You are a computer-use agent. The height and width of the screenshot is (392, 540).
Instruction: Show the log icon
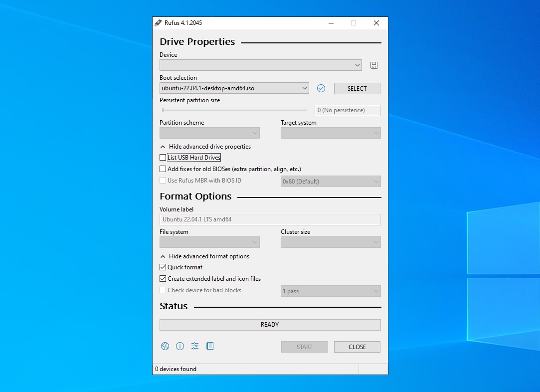(x=210, y=346)
